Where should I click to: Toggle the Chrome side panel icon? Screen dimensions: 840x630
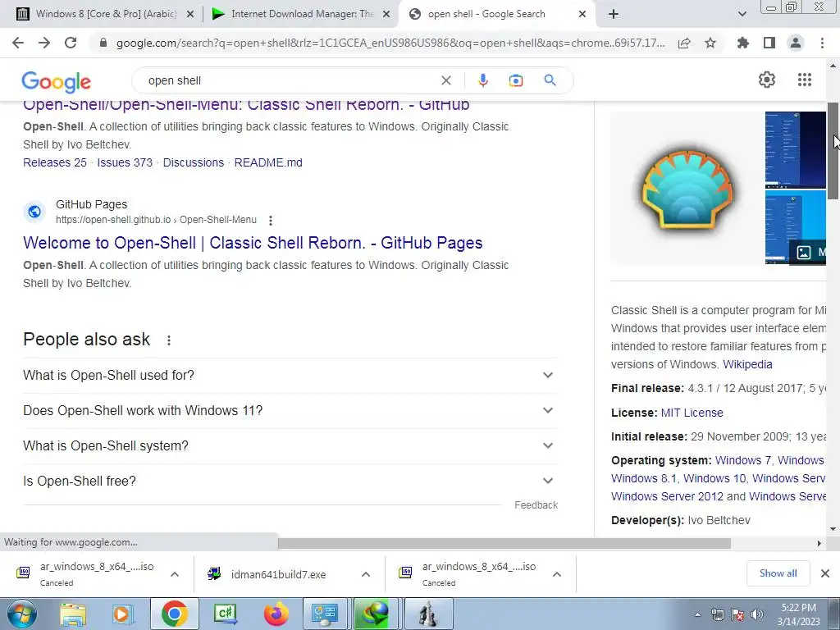click(x=769, y=43)
